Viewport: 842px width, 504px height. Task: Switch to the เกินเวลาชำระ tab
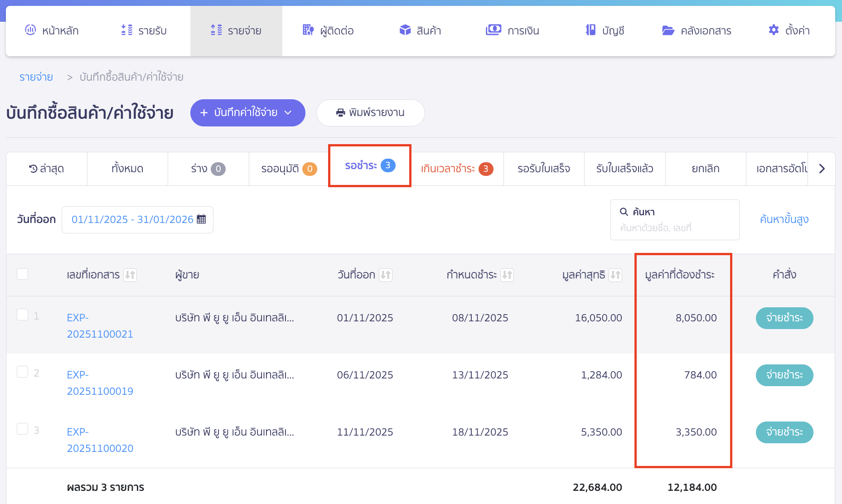pos(457,169)
